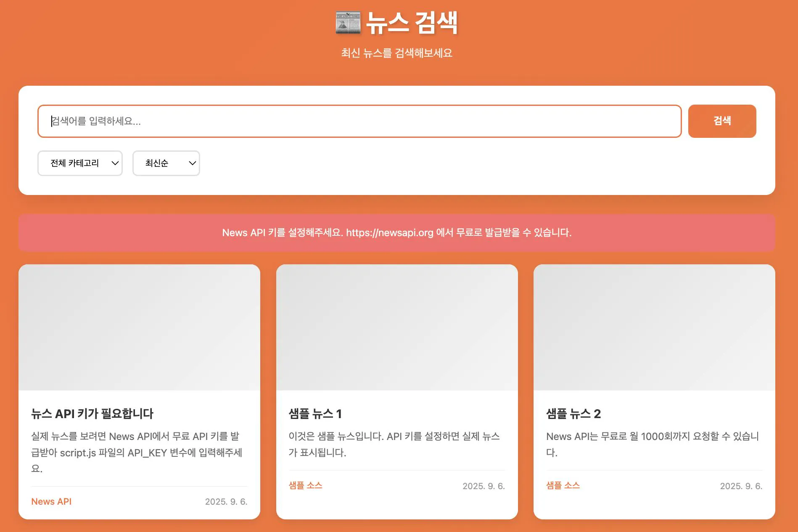798x532 pixels.
Task: Click 샘플 소스 label under 샘플 뉴스 2
Action: [563, 485]
